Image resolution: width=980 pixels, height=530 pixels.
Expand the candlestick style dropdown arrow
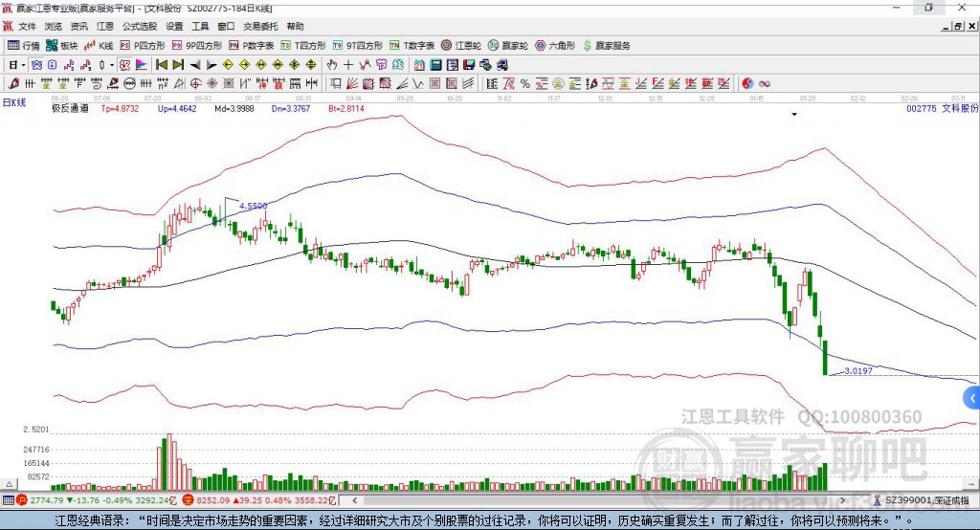pyautogui.click(x=112, y=65)
